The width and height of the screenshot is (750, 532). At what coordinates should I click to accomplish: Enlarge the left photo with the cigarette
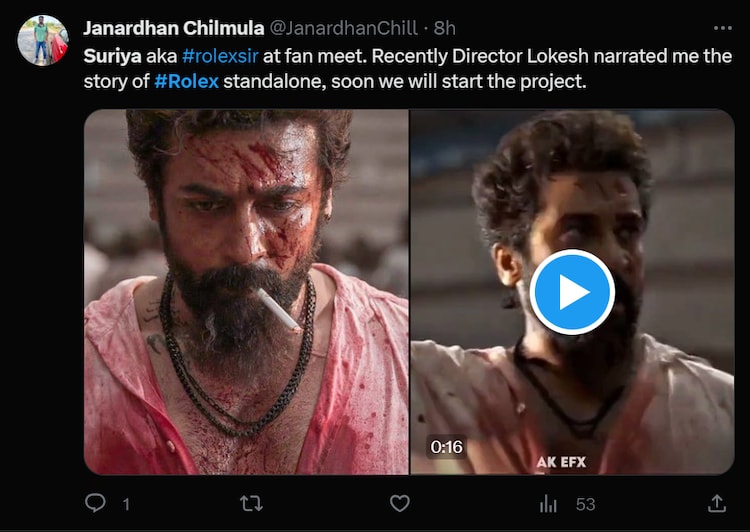click(x=246, y=291)
